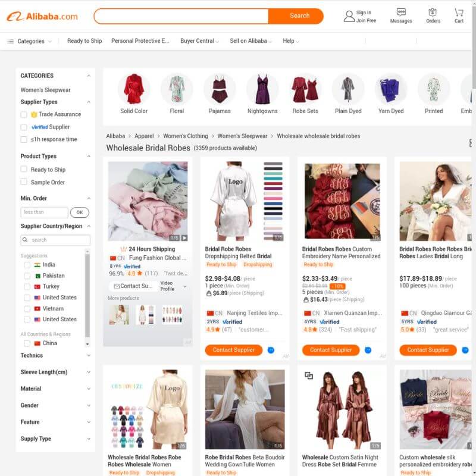
Task: Tick the Turkey country checkbox
Action: (x=27, y=287)
